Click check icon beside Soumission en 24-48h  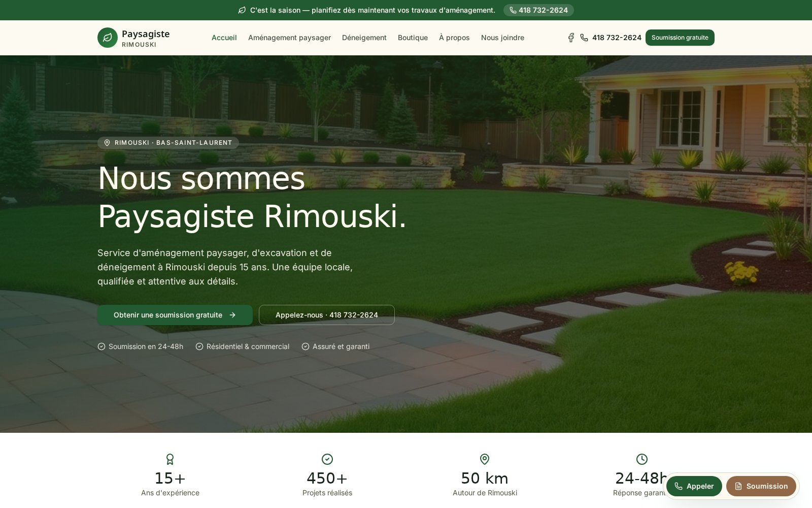(x=101, y=346)
